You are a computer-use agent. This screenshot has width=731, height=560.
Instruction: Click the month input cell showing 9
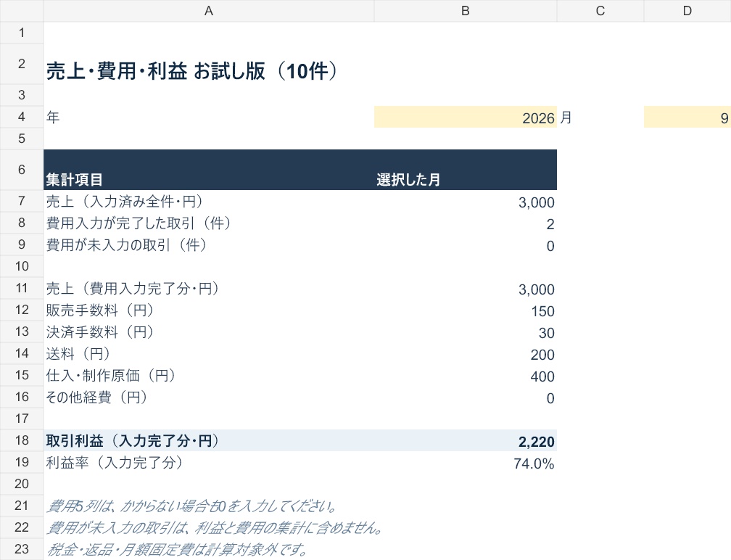687,117
